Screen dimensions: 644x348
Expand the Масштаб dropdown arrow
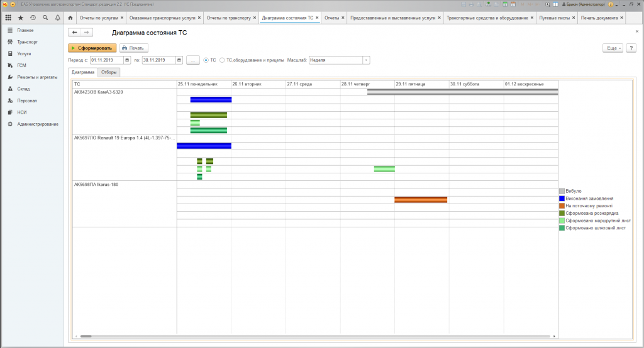click(x=366, y=60)
